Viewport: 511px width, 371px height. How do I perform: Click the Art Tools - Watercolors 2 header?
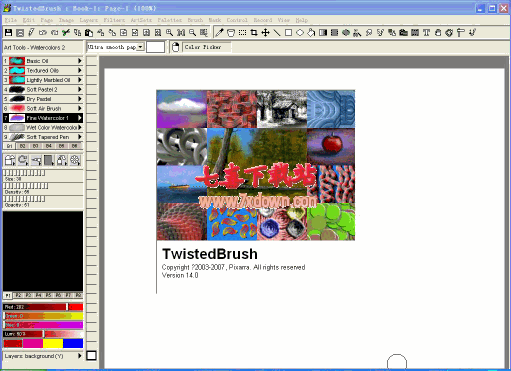[34, 48]
